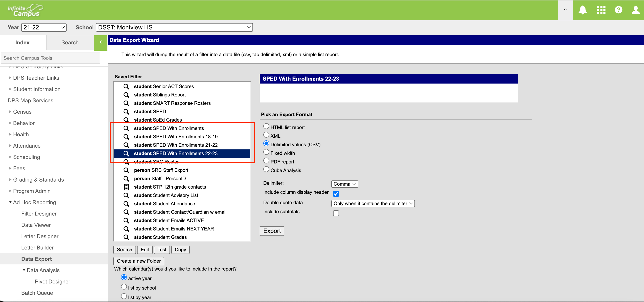Open the user account profile icon
644x302 pixels.
point(635,10)
